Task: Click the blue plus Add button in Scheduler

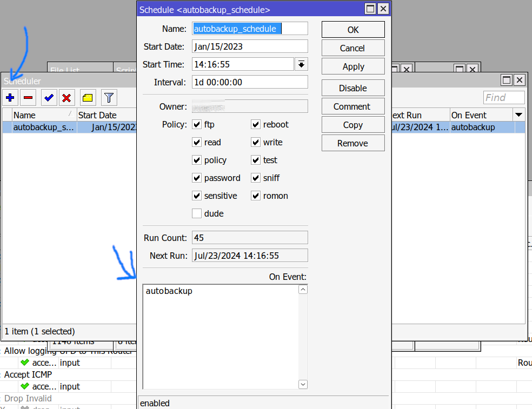Action: (10, 98)
